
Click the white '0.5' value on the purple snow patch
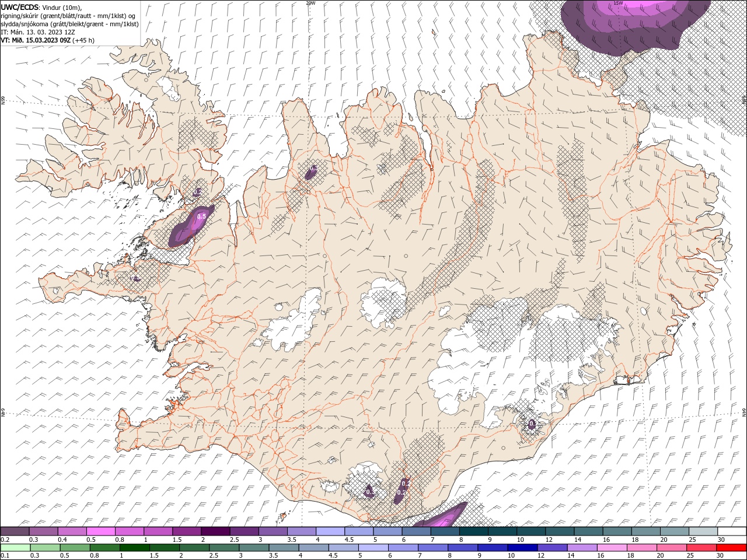(201, 216)
